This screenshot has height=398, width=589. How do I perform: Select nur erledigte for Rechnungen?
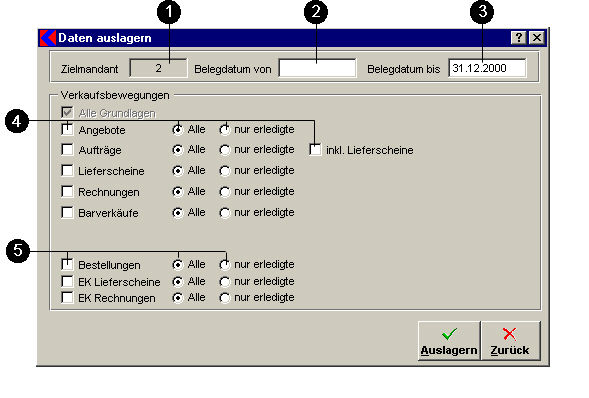(x=225, y=192)
